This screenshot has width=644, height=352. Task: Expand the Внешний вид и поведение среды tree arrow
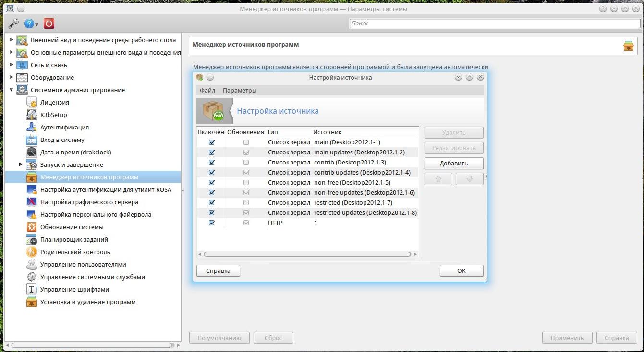click(x=12, y=40)
